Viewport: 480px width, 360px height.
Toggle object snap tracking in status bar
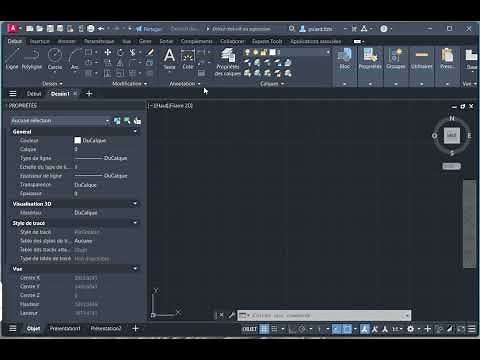(337, 329)
